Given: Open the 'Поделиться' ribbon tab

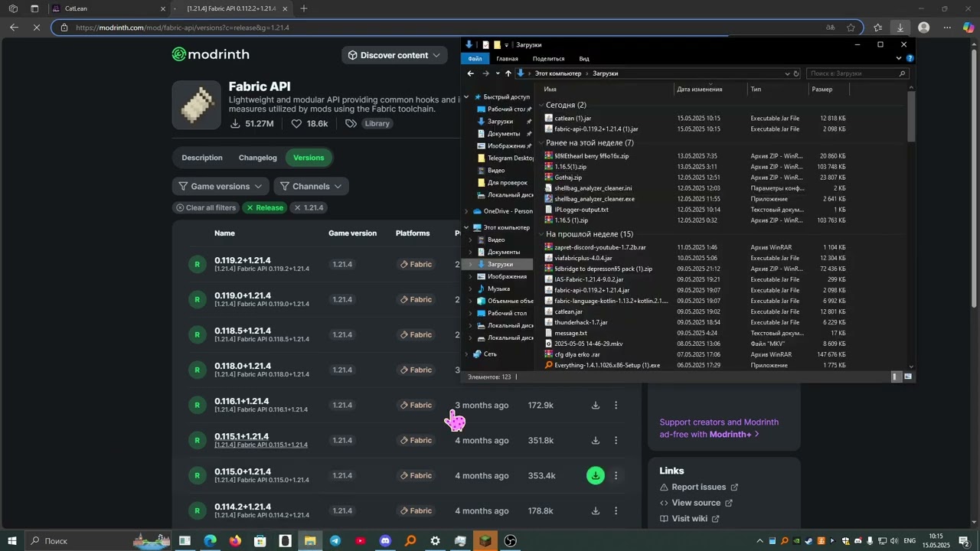Looking at the screenshot, I should click(548, 59).
